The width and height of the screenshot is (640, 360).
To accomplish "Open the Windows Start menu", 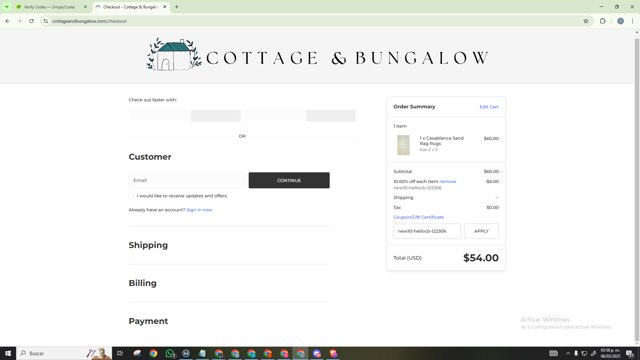I will click(8, 353).
